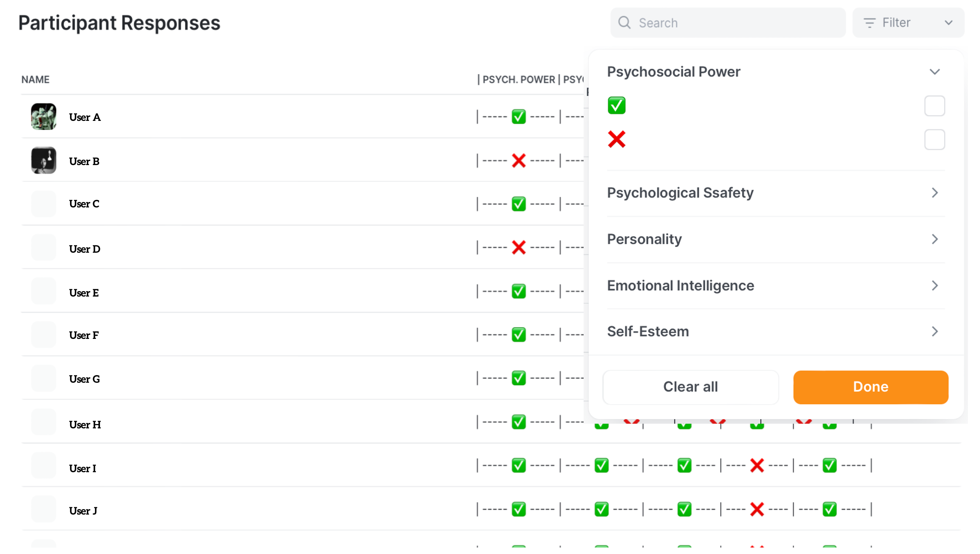Viewport: 980px width, 554px height.
Task: Click User A's green check status icon
Action: (x=519, y=116)
